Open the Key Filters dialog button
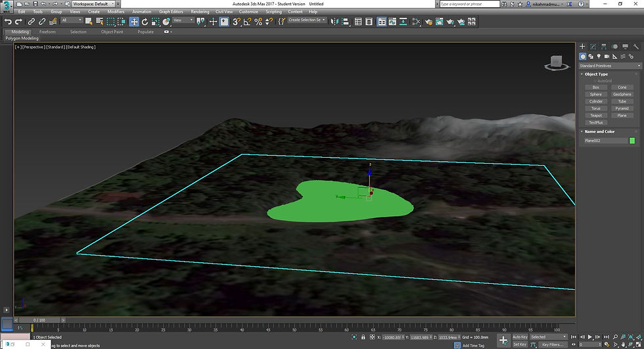The width and height of the screenshot is (644, 349). tap(552, 344)
